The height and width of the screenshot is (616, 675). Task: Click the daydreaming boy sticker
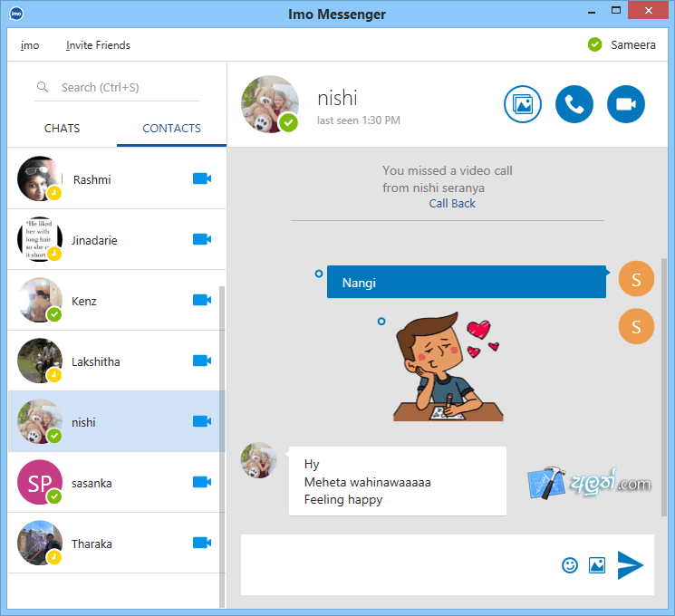tap(448, 366)
